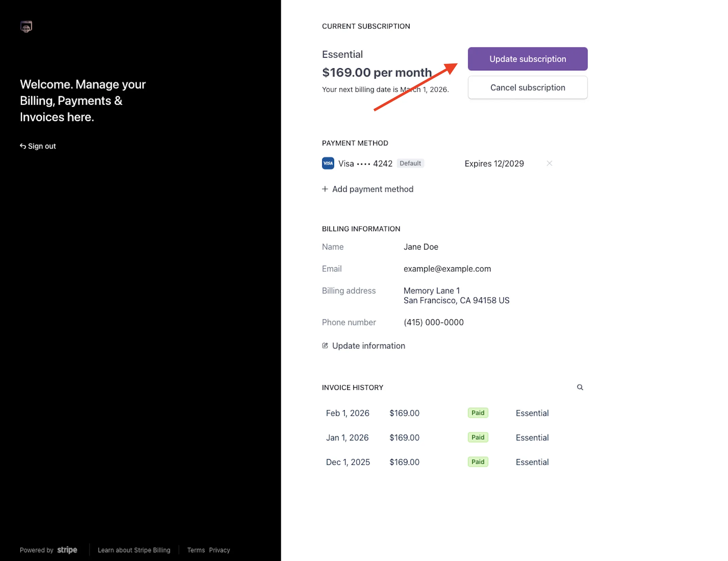This screenshot has width=728, height=561.
Task: Click the email example@example.com
Action: tap(447, 269)
